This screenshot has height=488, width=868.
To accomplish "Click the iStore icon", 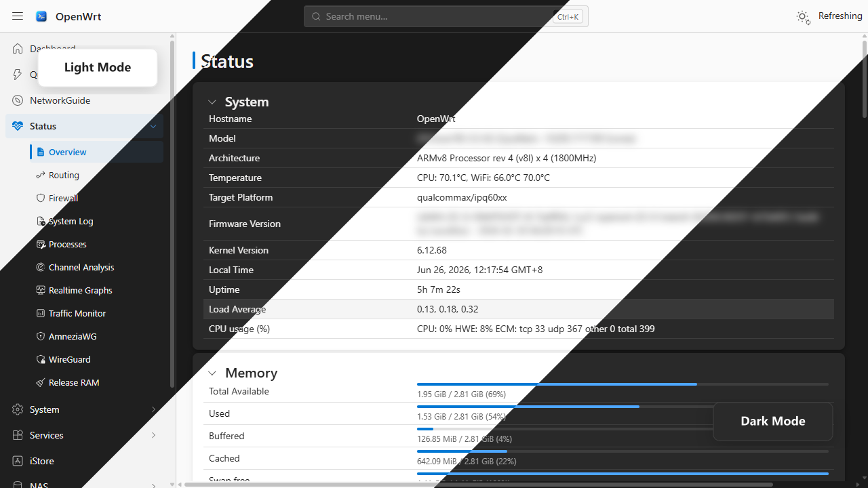I will point(18,461).
